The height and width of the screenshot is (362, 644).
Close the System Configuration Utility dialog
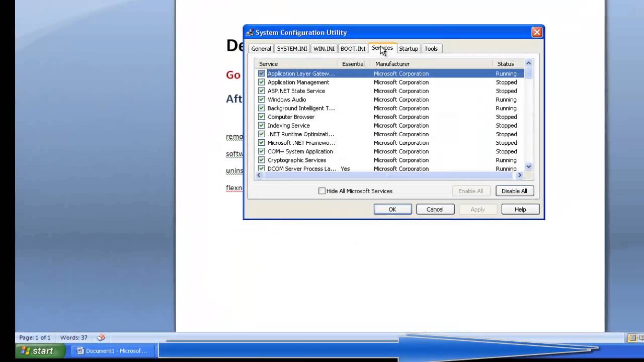pyautogui.click(x=537, y=32)
